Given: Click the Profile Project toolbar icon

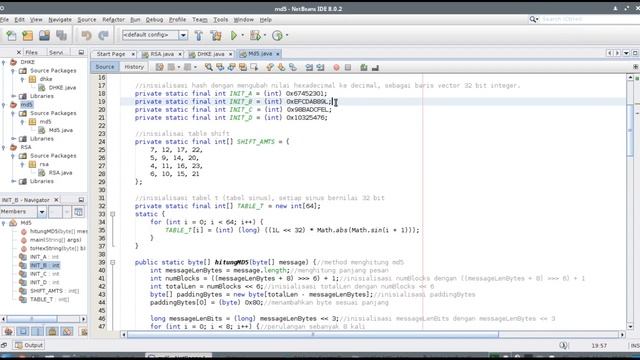Looking at the screenshot, I should (x=277, y=36).
